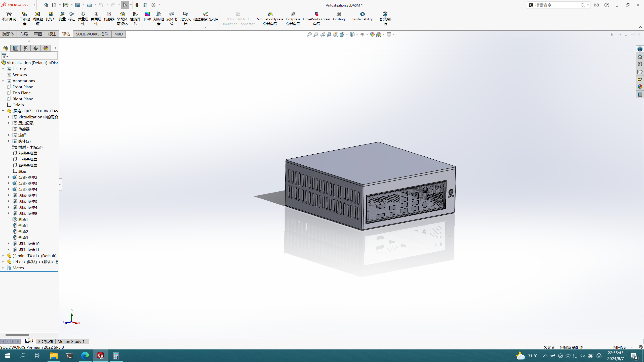
Task: Toggle the rebuild traffic light icon
Action: pos(137,5)
